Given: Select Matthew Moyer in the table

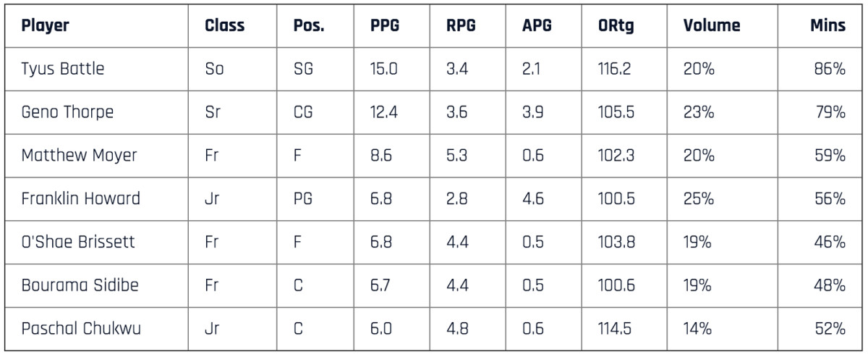Looking at the screenshot, I should 79,156.
